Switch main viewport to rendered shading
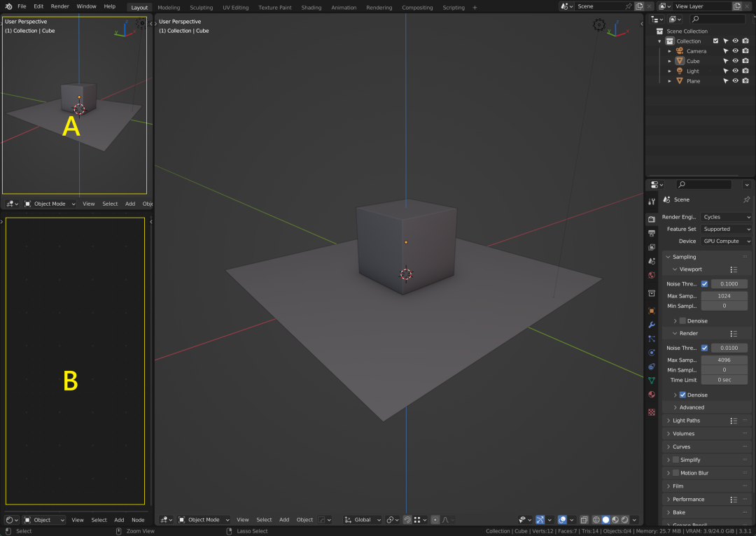This screenshot has width=756, height=536. click(625, 520)
